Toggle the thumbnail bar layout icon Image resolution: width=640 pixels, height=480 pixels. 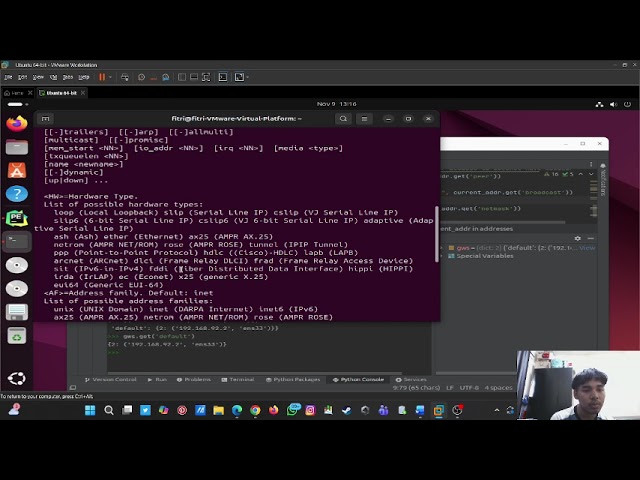coord(194,77)
